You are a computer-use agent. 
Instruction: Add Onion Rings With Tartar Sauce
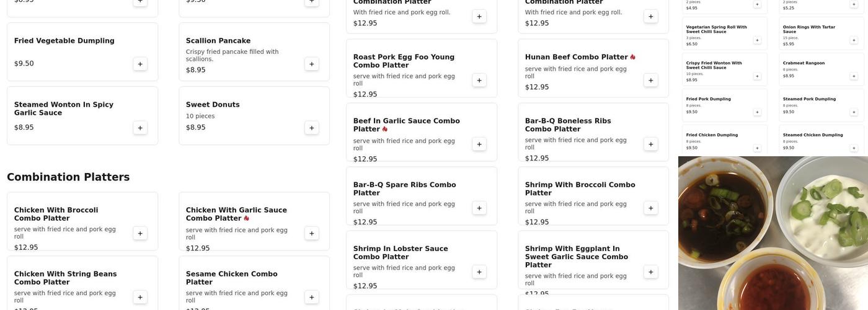pyautogui.click(x=854, y=40)
